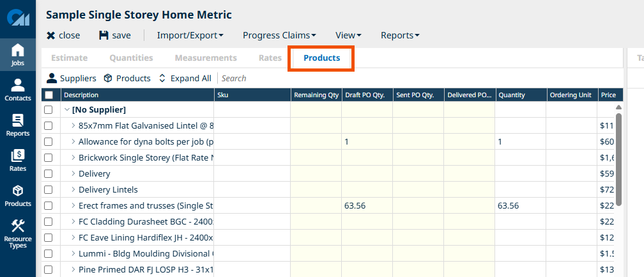Click the Draft PO Qty. column header
The image size is (644, 277).
coord(367,95)
